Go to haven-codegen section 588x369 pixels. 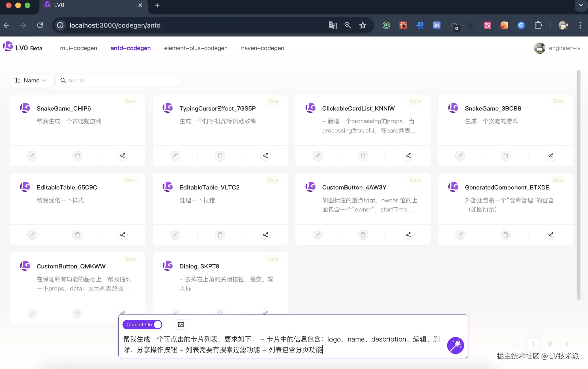coord(262,48)
